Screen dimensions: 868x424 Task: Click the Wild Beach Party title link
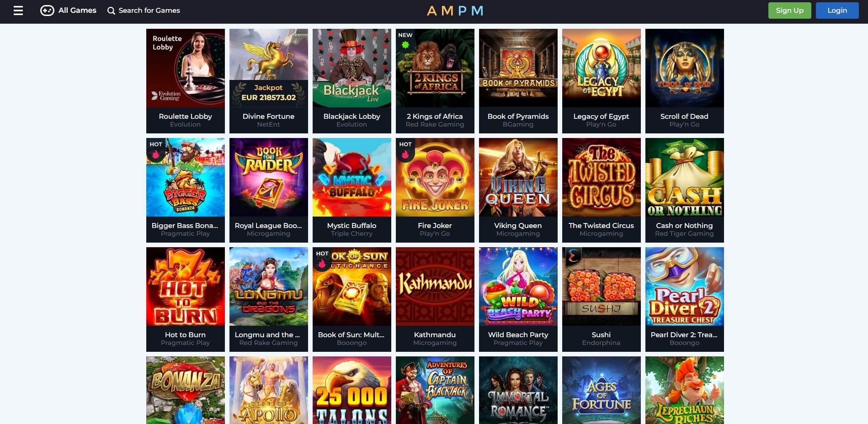point(518,335)
